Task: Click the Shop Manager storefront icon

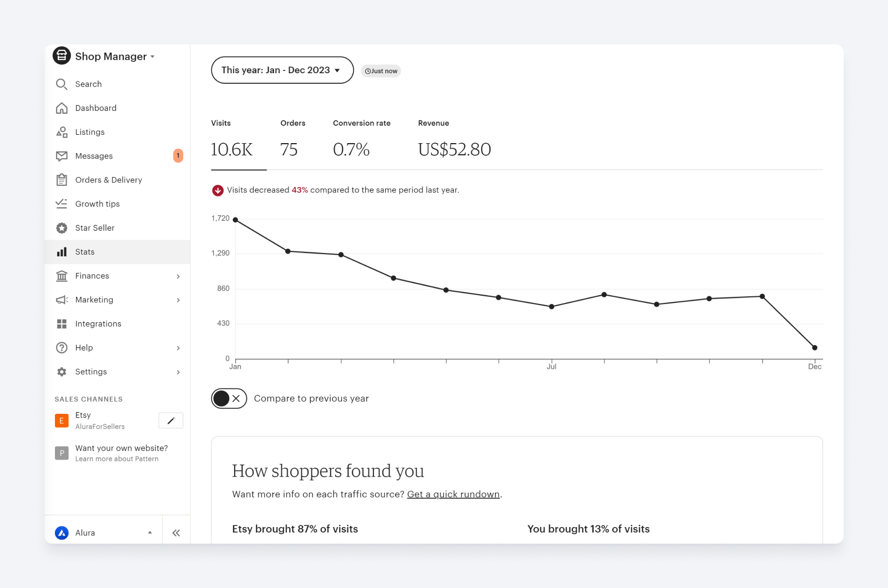Action: click(62, 55)
